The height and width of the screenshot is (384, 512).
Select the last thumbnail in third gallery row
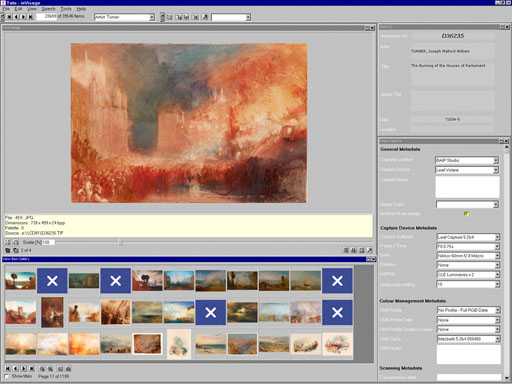coord(337,344)
